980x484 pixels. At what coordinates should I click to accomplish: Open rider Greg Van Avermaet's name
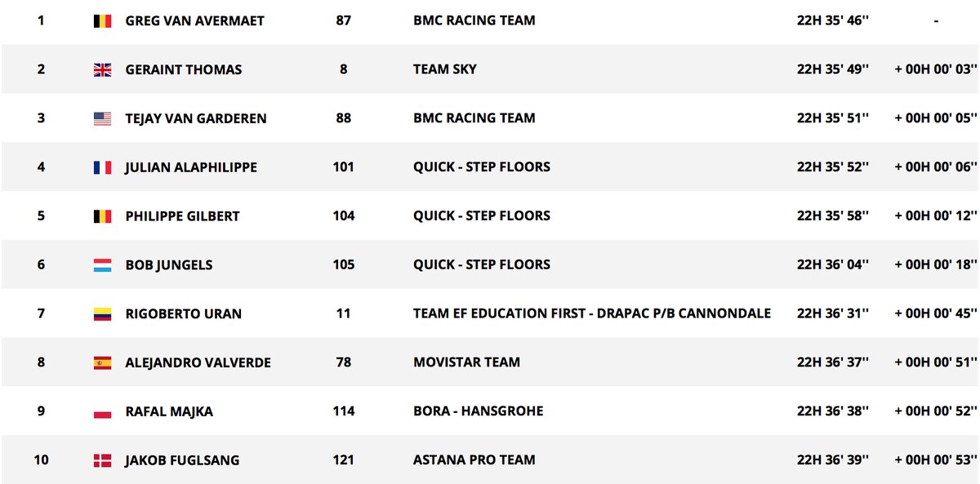[194, 20]
